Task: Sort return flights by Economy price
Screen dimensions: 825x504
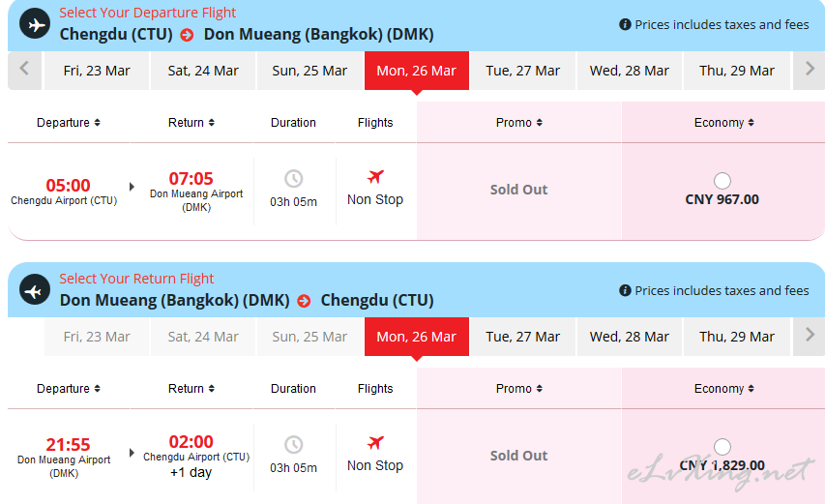Action: (724, 389)
